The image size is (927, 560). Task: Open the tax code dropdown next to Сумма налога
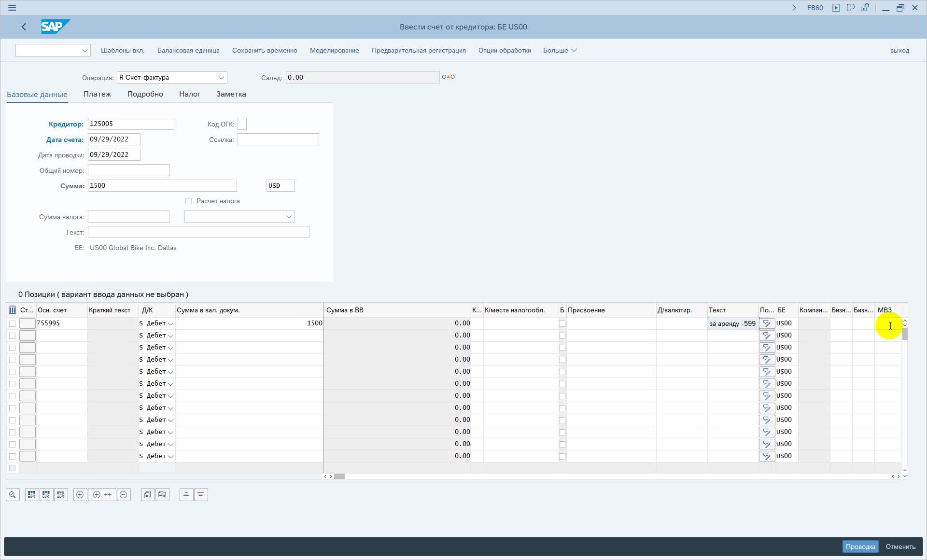pyautogui.click(x=239, y=217)
